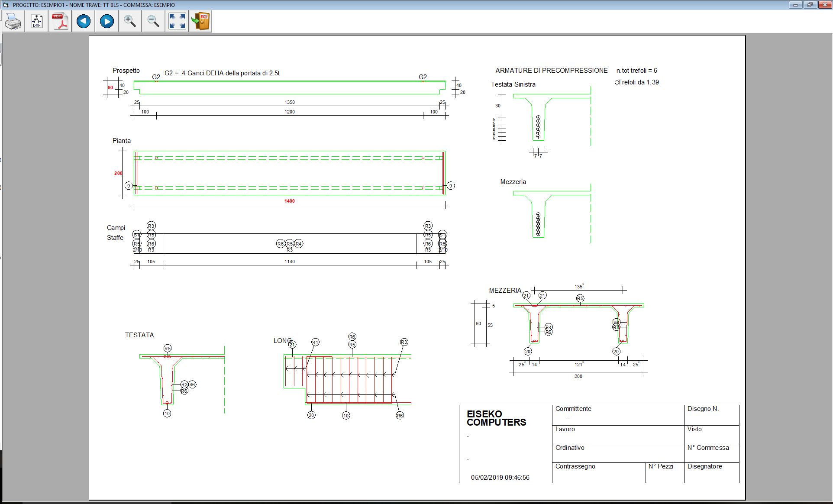Image resolution: width=833 pixels, height=504 pixels.
Task: Minimize the drawing window
Action: tap(796, 5)
